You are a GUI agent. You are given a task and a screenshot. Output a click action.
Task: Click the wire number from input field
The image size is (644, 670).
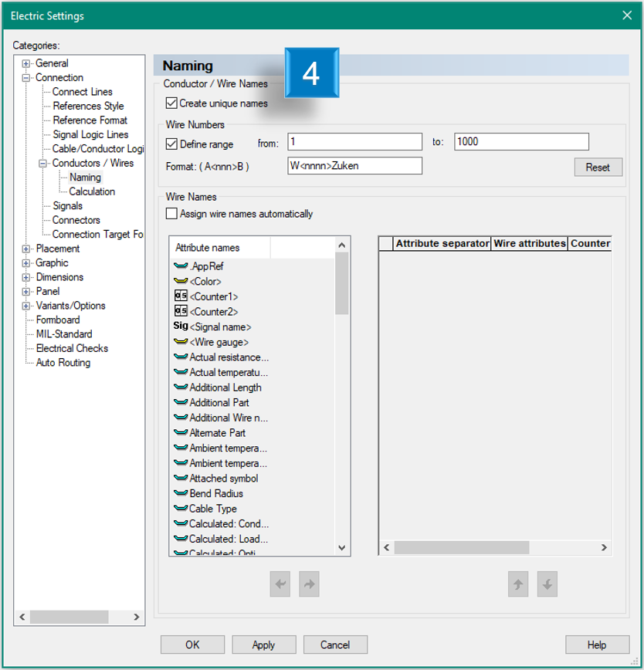tap(354, 142)
